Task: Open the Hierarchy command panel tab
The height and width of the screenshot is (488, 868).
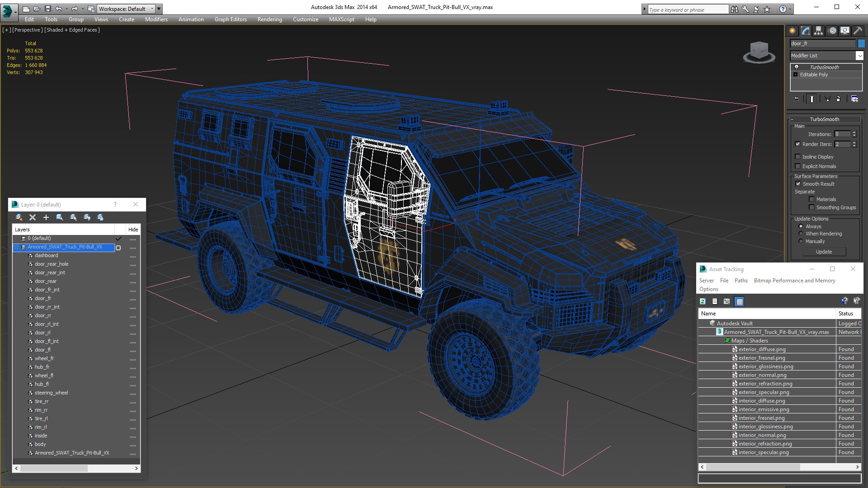Action: click(819, 31)
